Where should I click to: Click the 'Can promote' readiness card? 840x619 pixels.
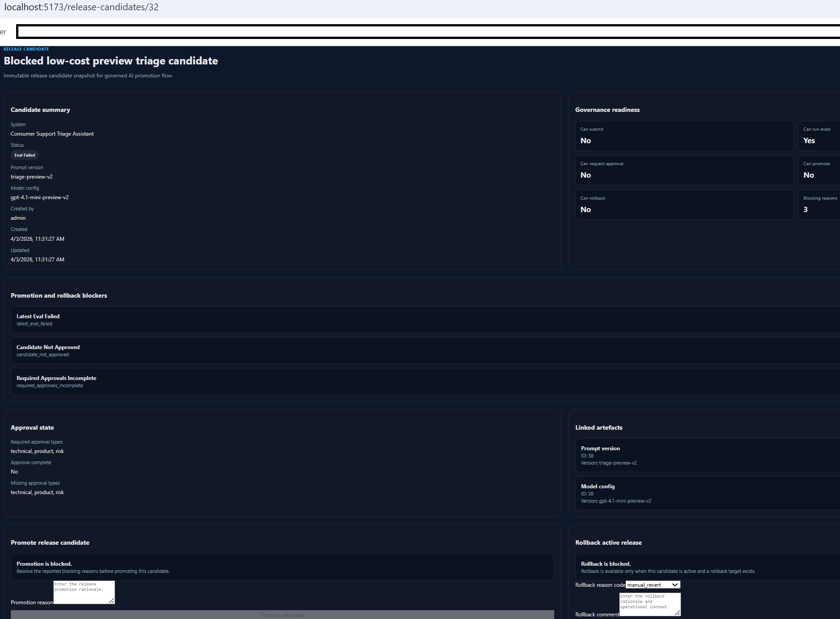[x=819, y=170]
